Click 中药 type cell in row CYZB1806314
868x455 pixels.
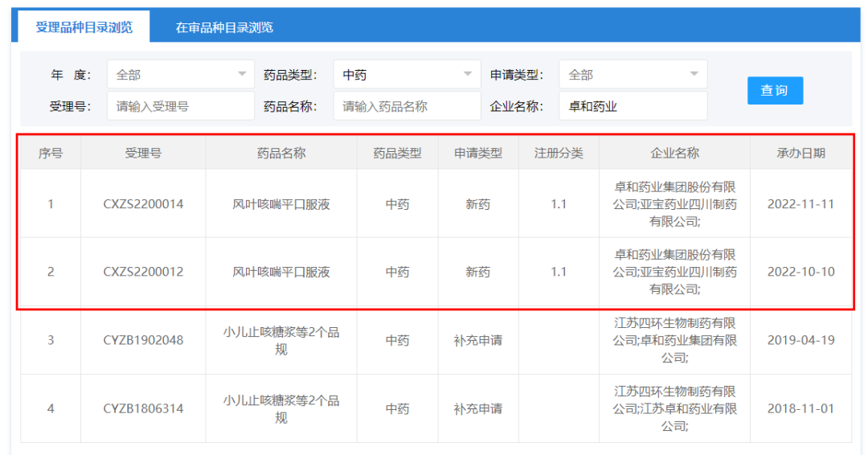pyautogui.click(x=398, y=409)
